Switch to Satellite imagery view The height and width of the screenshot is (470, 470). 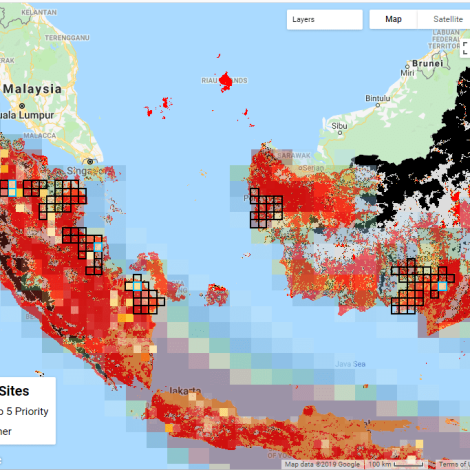pos(446,19)
